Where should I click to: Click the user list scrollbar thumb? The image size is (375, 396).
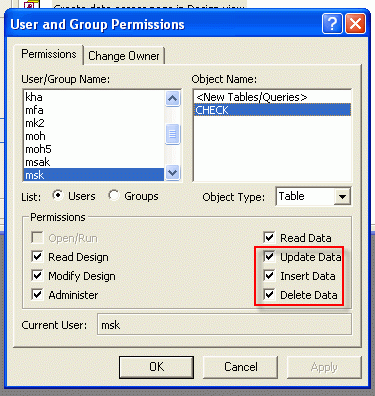click(x=172, y=134)
